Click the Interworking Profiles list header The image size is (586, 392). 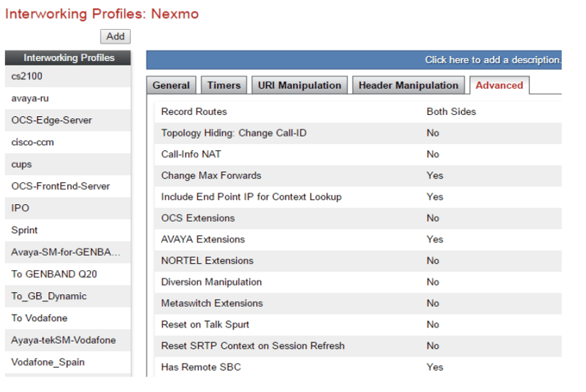point(67,58)
